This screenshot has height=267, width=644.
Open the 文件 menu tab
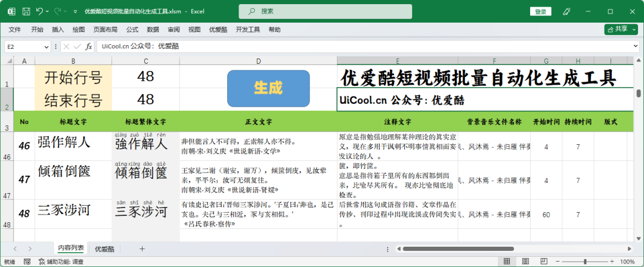click(x=15, y=30)
